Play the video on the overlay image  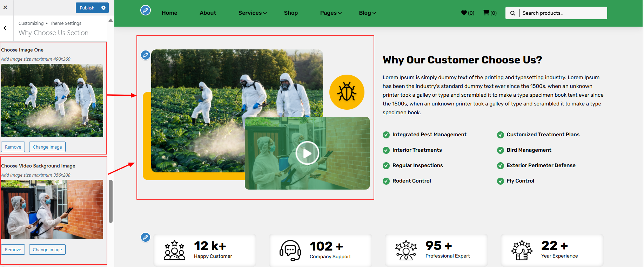307,153
